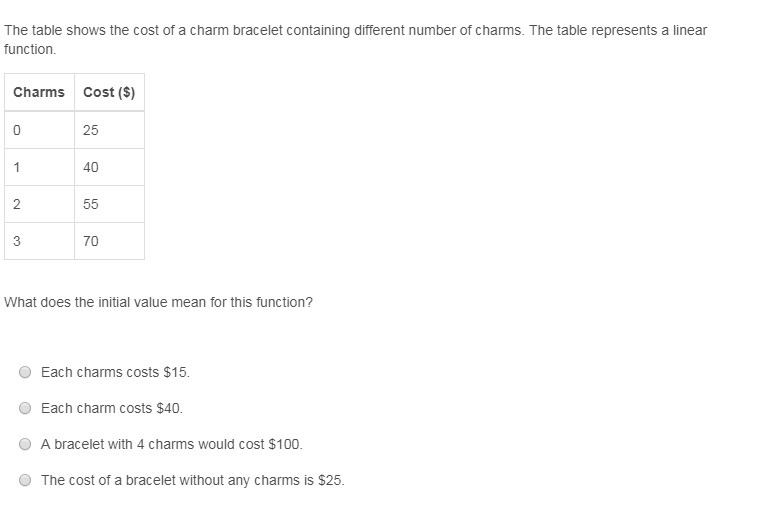777x515 pixels.
Task: Click the answer text "Each charm costs $40."
Action: [112, 408]
